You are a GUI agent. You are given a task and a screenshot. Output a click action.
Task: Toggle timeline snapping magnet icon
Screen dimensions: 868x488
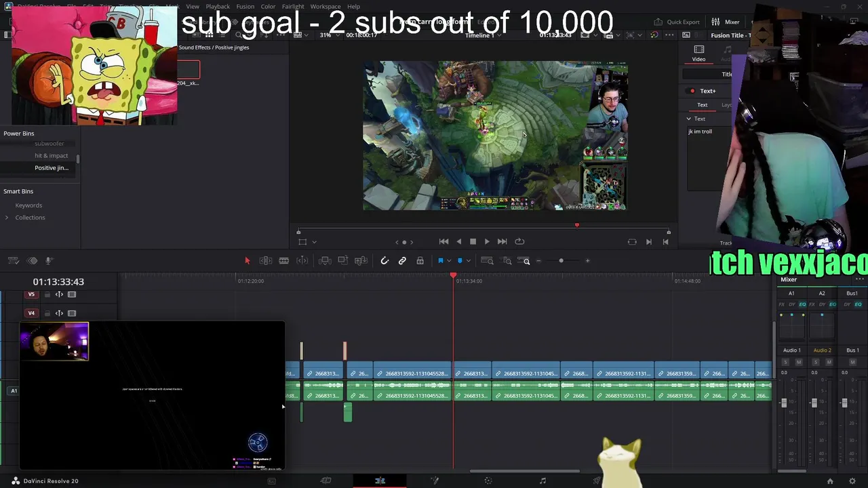click(384, 261)
